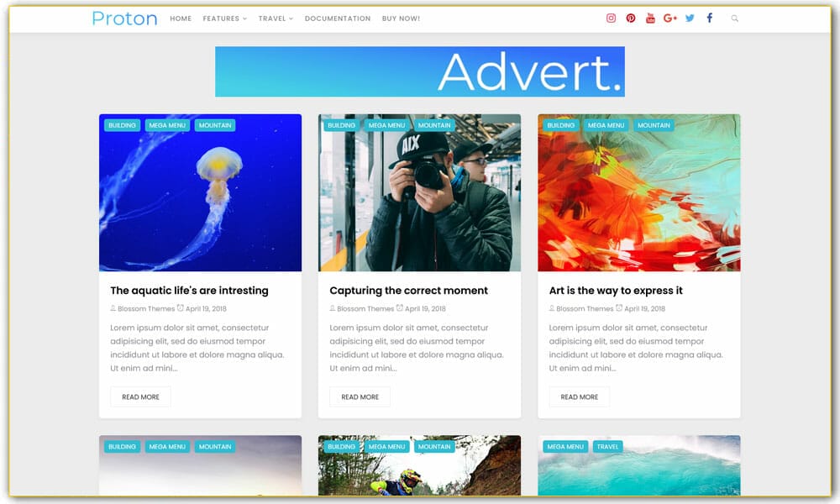This screenshot has height=504, width=840.
Task: Click the Mountain tag on sunset sky post
Action: (215, 447)
